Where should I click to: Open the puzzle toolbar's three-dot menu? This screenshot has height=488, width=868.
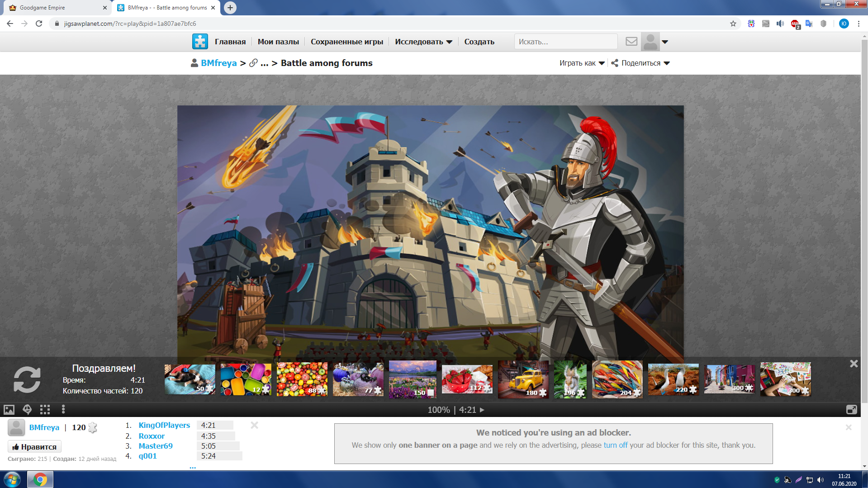(63, 410)
